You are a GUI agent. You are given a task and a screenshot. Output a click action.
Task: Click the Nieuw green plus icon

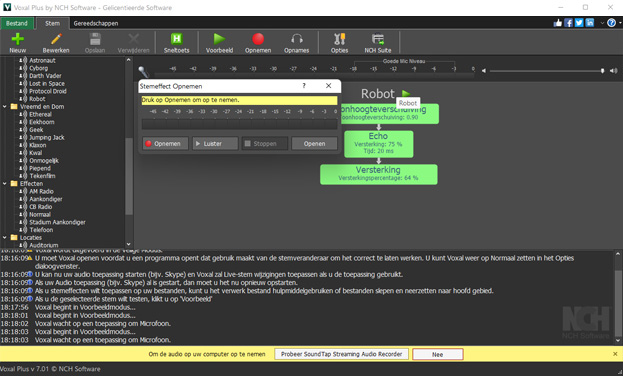pos(17,39)
